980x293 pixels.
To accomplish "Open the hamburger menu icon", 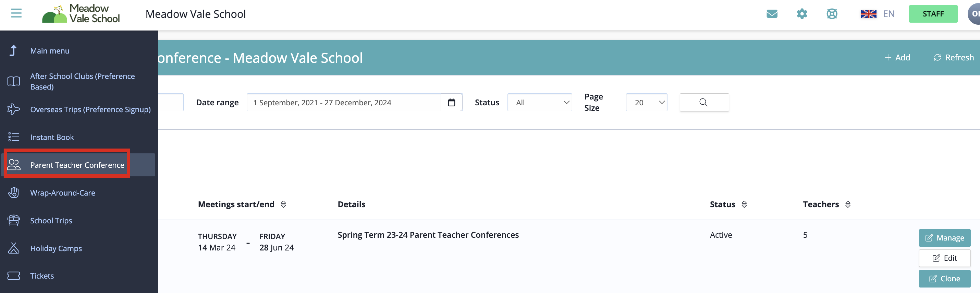I will click(16, 13).
